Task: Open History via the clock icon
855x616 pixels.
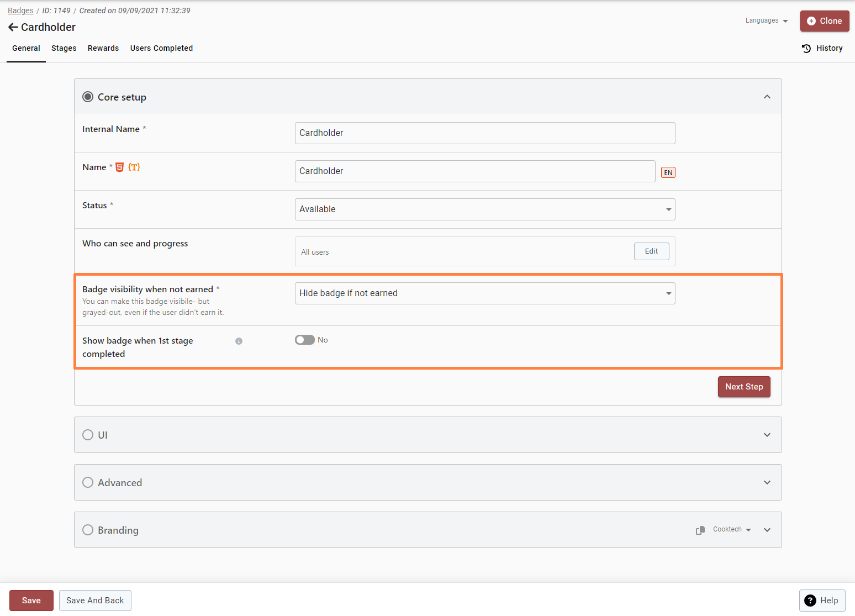Action: (806, 49)
